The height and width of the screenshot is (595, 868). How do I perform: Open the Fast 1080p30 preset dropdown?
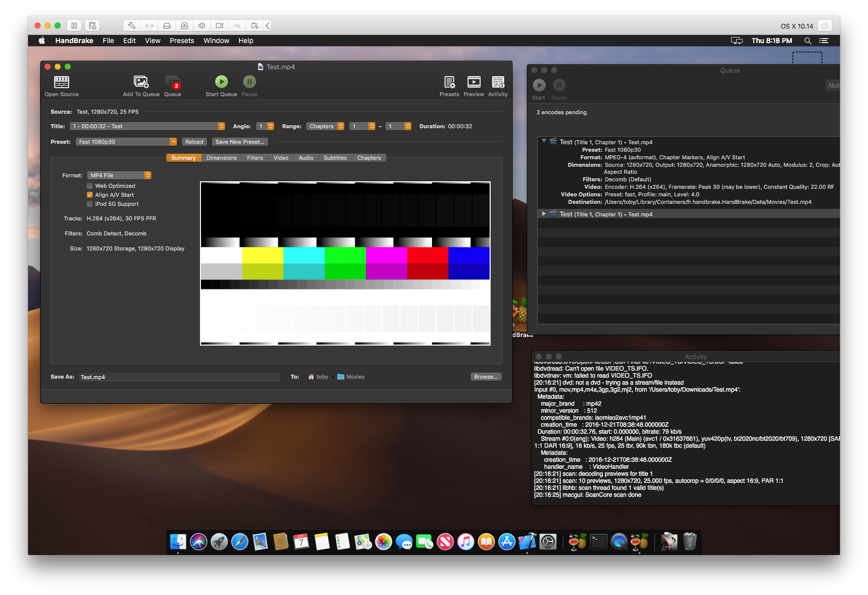click(125, 142)
